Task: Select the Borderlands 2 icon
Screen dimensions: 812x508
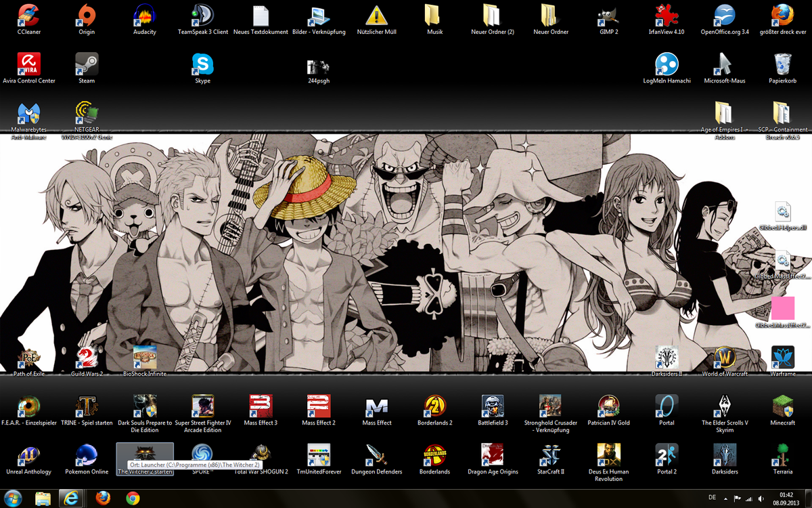Action: pyautogui.click(x=434, y=406)
